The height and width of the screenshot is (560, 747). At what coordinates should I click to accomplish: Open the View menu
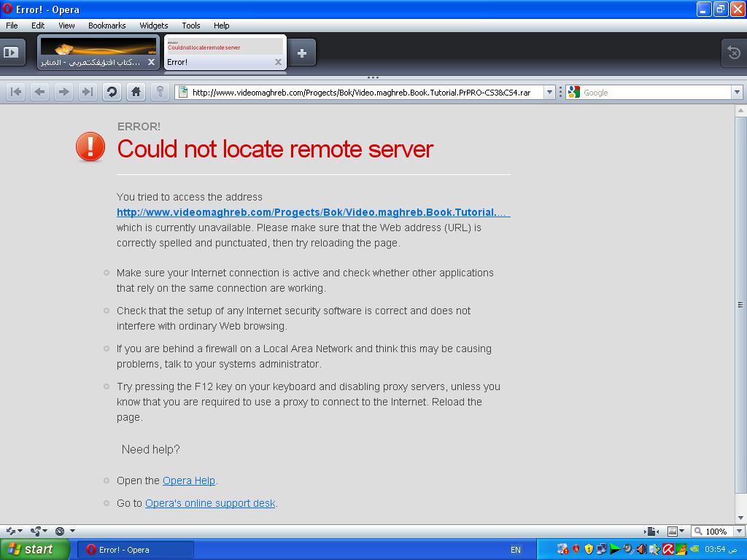coord(66,26)
